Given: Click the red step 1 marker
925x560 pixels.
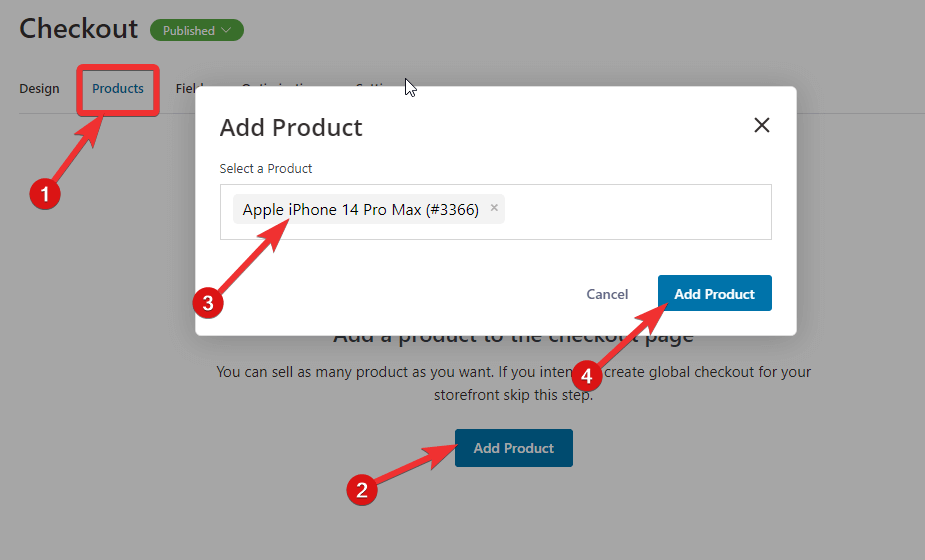Looking at the screenshot, I should (45, 194).
